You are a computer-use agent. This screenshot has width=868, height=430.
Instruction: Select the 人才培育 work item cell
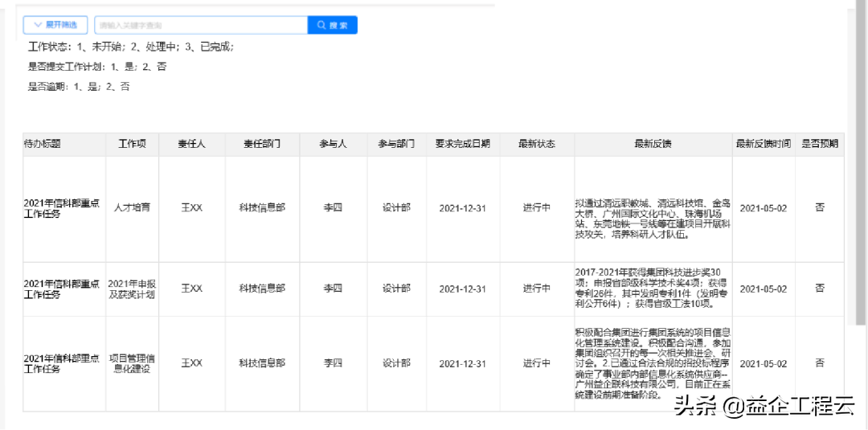(x=133, y=208)
